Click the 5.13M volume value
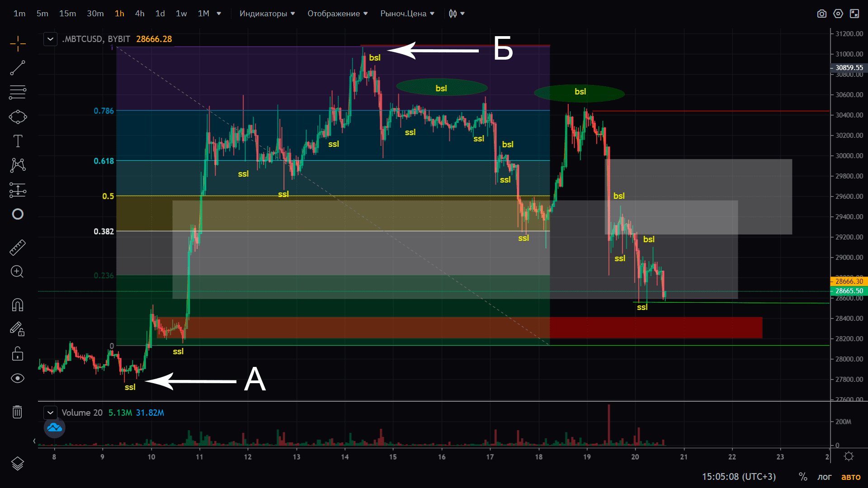Viewport: 868px width, 488px height. (120, 413)
